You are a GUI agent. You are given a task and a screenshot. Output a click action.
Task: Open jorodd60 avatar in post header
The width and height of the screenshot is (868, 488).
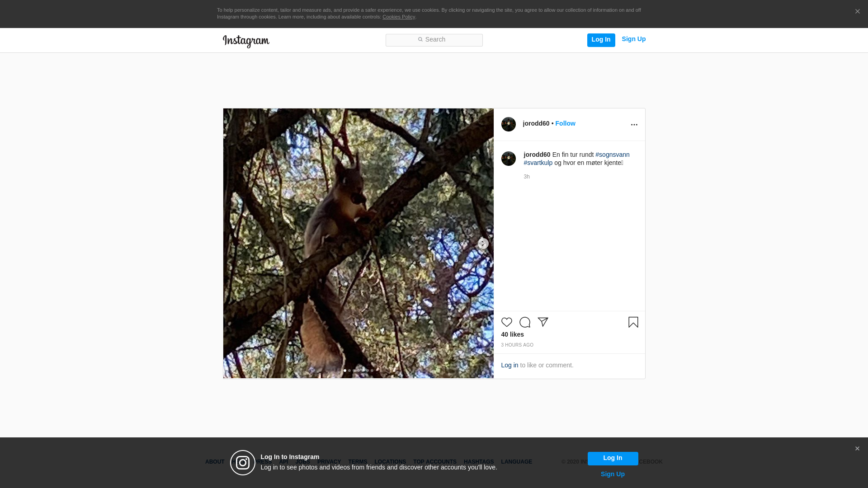tap(508, 124)
